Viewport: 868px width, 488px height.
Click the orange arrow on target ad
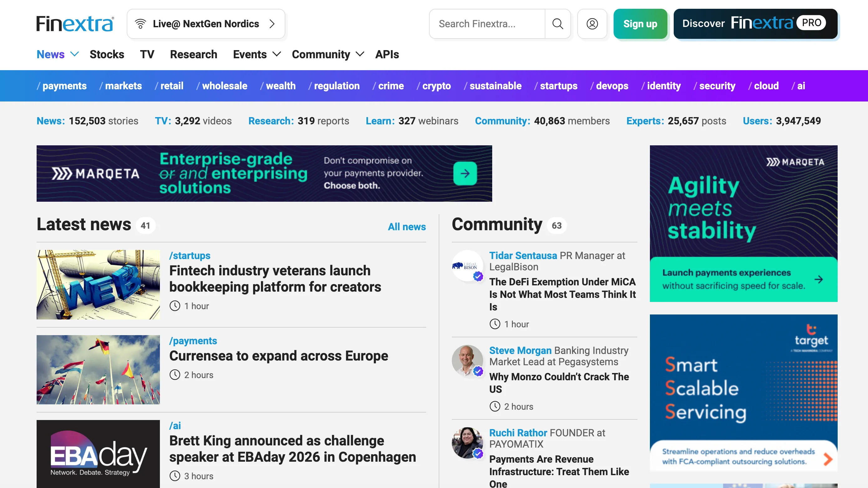pyautogui.click(x=828, y=459)
